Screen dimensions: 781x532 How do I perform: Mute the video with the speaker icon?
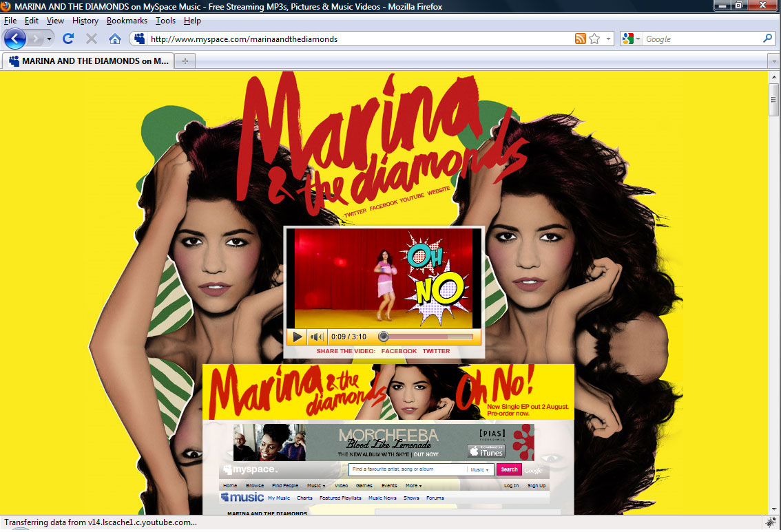pos(317,337)
